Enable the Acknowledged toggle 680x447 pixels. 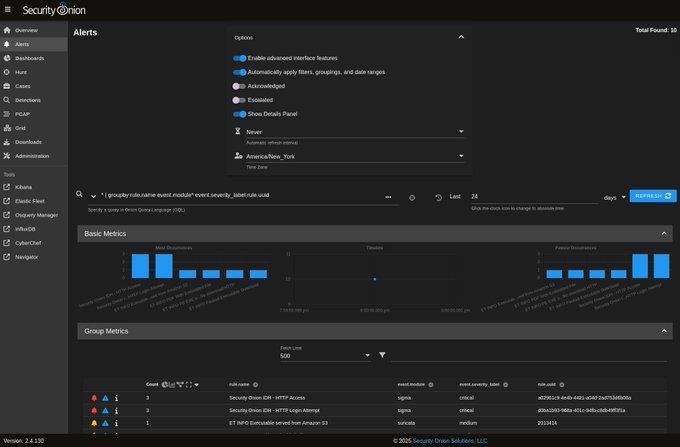[239, 86]
